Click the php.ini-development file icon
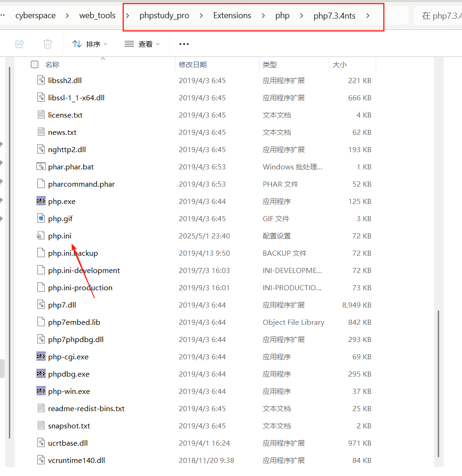The width and height of the screenshot is (462, 476). [41, 270]
